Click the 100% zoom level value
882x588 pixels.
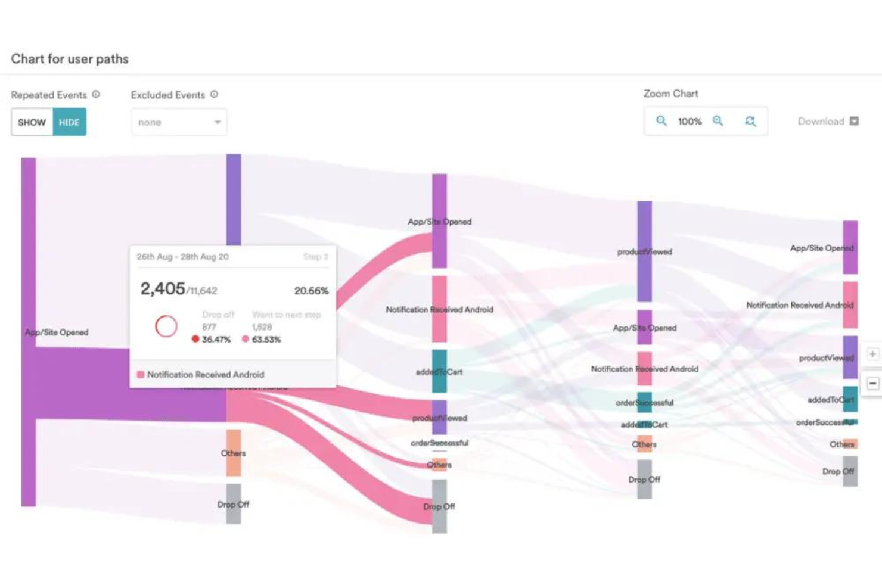690,121
